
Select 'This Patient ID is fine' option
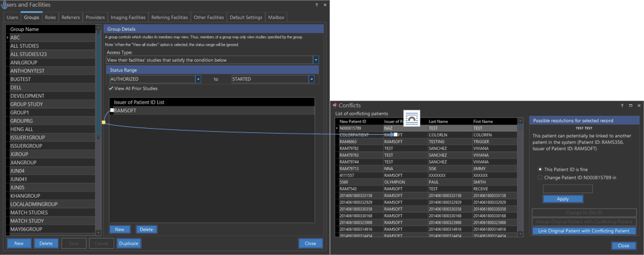(540, 169)
